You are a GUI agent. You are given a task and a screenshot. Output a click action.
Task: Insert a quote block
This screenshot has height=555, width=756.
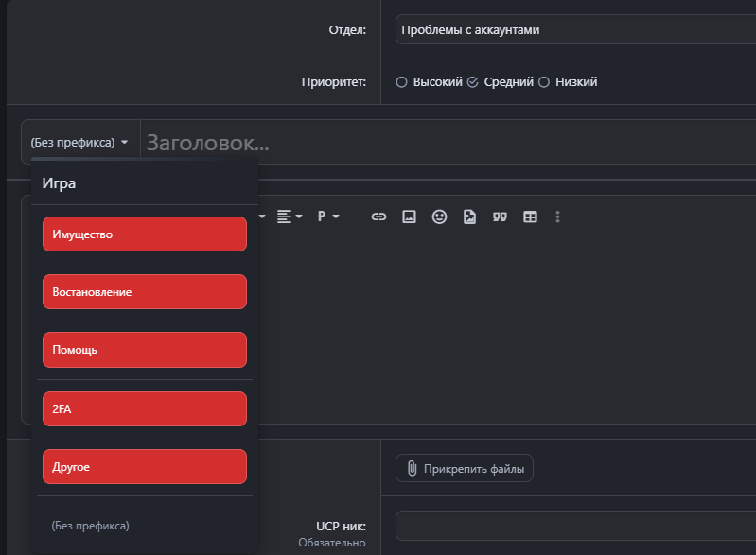[x=500, y=217]
